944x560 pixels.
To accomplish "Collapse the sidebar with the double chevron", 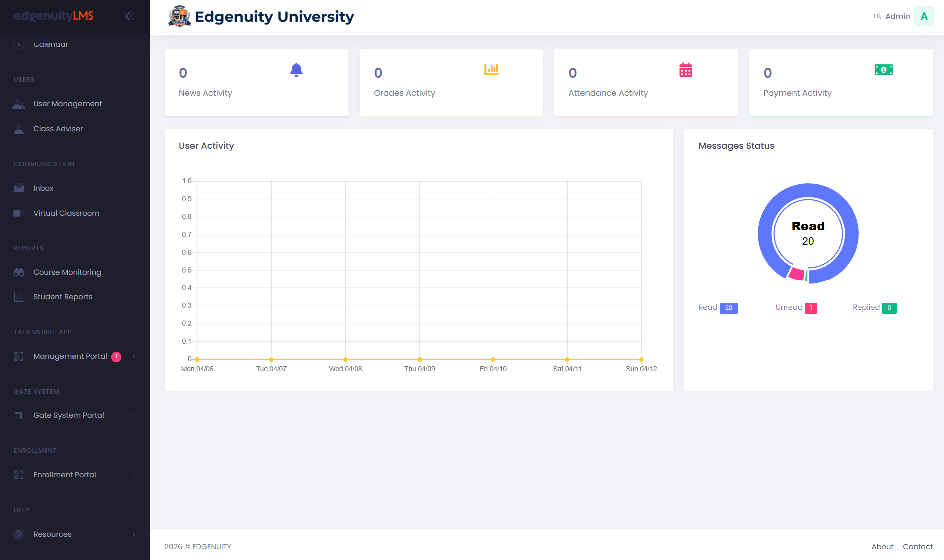I will [x=129, y=16].
